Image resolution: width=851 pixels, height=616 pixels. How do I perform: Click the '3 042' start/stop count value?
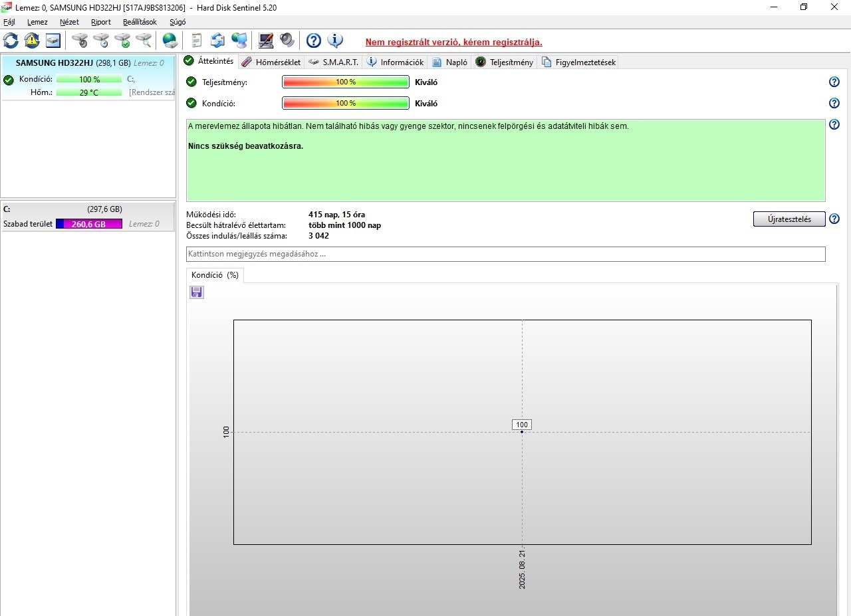pos(318,236)
